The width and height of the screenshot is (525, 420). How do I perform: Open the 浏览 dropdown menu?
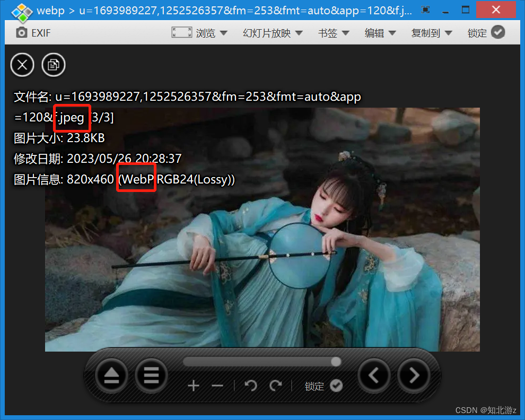click(x=212, y=33)
